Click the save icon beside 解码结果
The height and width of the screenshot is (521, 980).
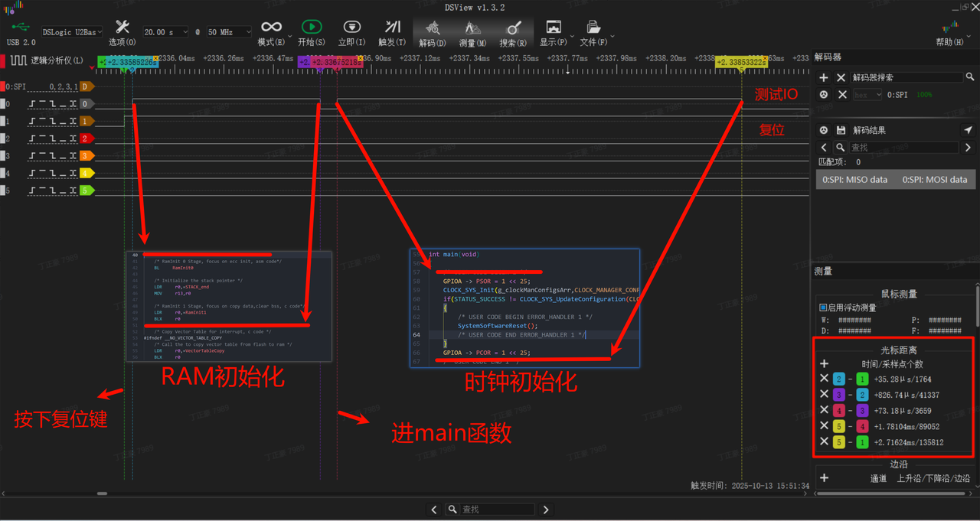pyautogui.click(x=841, y=131)
